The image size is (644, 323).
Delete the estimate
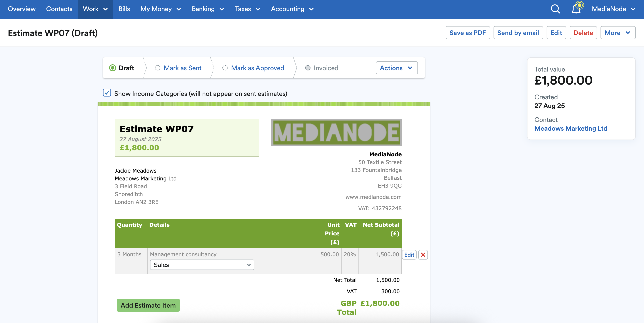pos(583,33)
